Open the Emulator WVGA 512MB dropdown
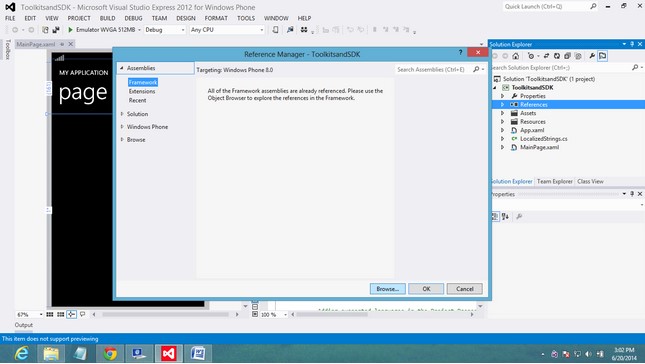645x364 pixels. point(139,30)
